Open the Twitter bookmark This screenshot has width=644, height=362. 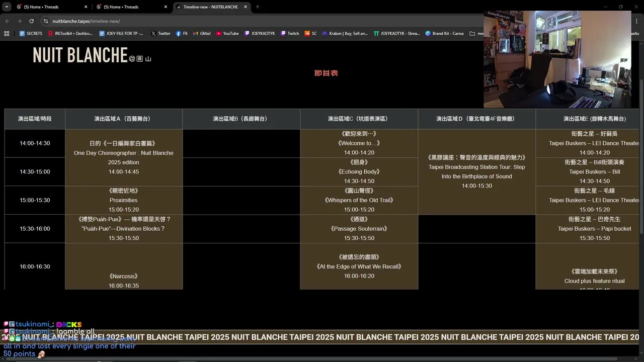click(x=160, y=34)
